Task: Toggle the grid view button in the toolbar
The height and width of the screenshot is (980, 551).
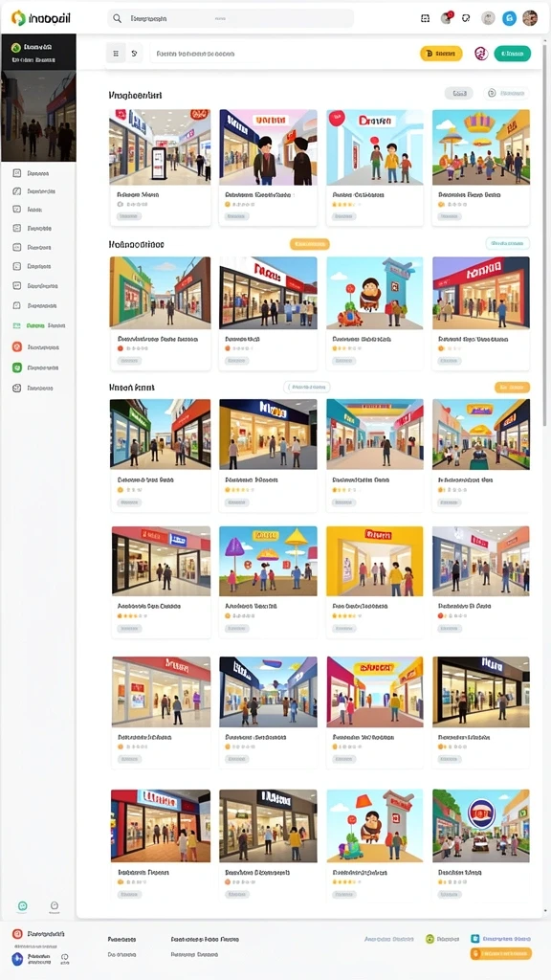Action: pyautogui.click(x=116, y=54)
